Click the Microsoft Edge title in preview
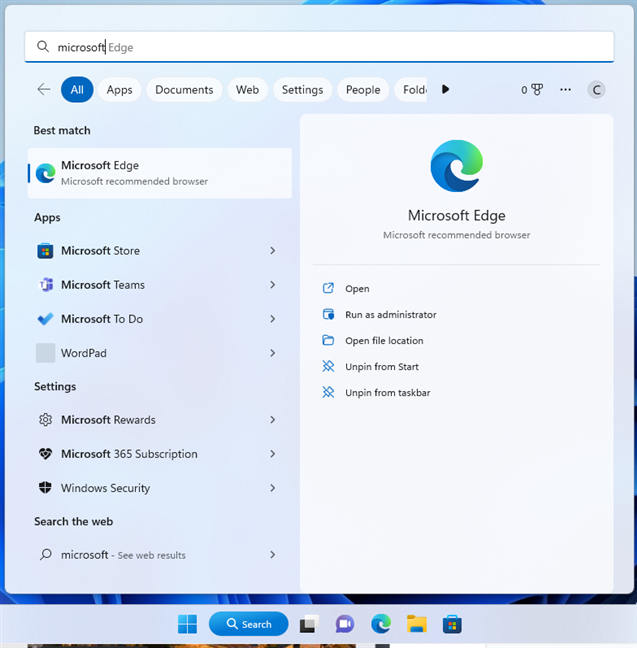Screen dimensions: 637x648 tap(456, 215)
